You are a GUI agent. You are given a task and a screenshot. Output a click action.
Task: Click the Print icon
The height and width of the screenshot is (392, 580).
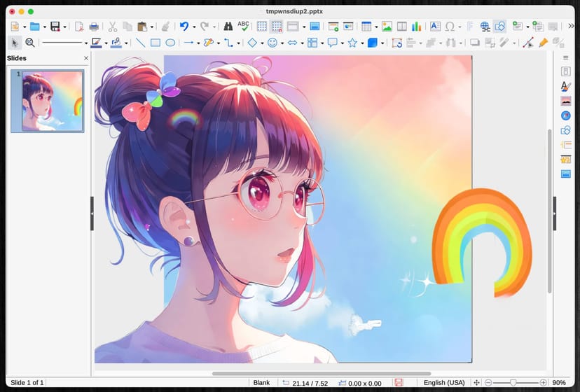pos(94,27)
